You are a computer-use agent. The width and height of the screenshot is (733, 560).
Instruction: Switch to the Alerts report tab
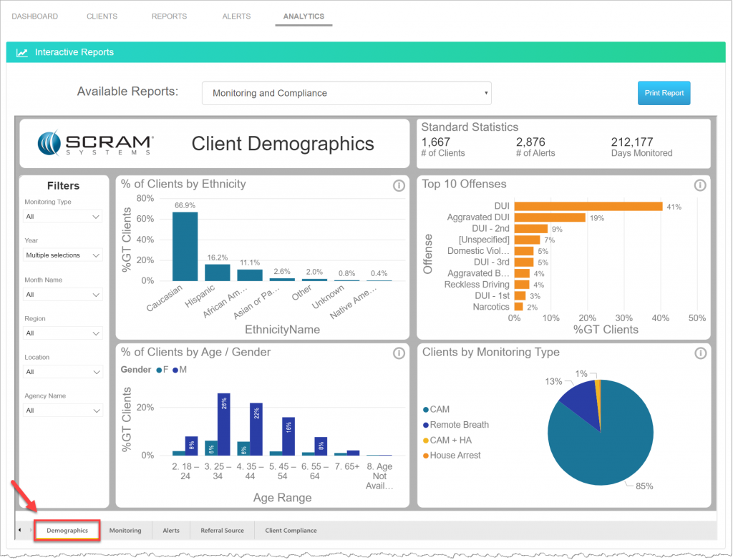click(x=171, y=530)
